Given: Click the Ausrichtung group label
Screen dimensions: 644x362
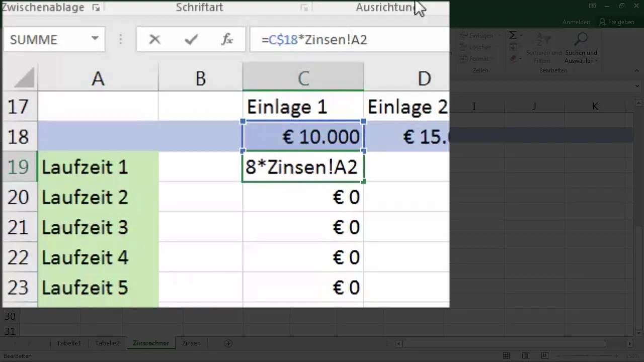Looking at the screenshot, I should pos(386,8).
